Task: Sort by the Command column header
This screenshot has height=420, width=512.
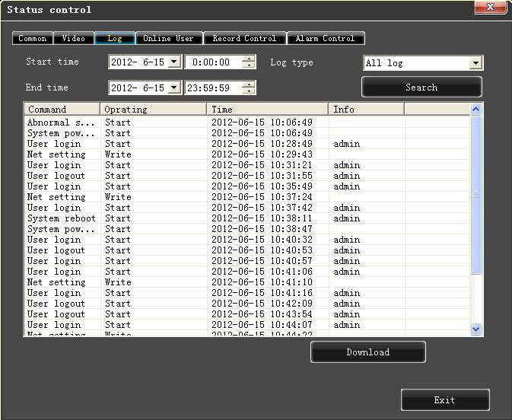Action: [x=62, y=109]
